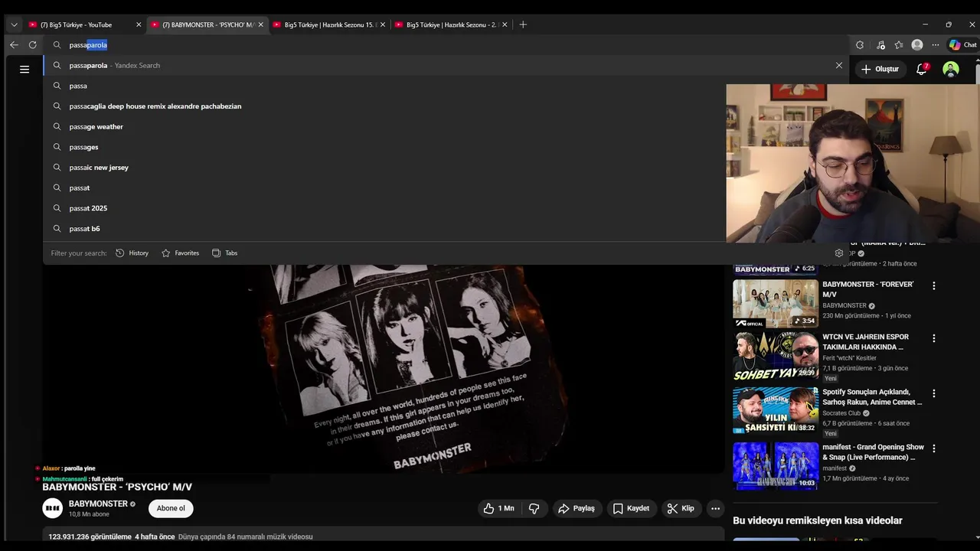Open YouTube notifications bell
Image resolution: width=980 pixels, height=551 pixels.
coord(922,69)
